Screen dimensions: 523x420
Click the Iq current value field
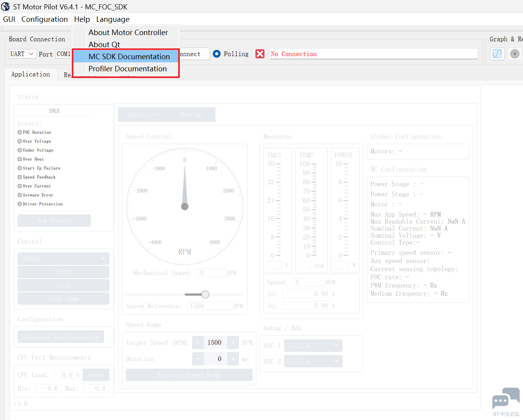[x=307, y=305]
